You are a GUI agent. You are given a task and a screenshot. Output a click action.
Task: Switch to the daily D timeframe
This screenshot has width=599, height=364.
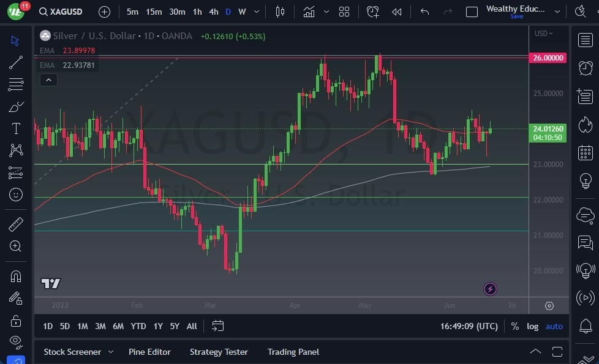pyautogui.click(x=228, y=12)
